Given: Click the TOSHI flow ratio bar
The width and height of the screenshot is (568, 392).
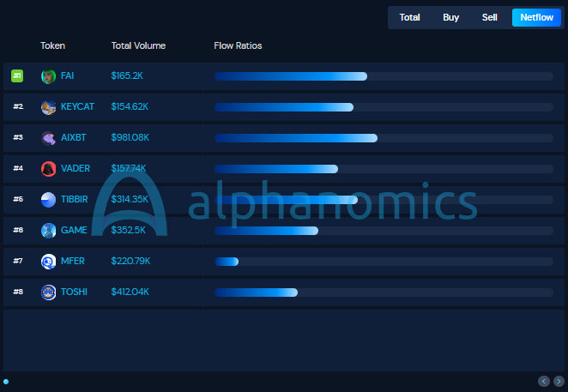Looking at the screenshot, I should 384,292.
